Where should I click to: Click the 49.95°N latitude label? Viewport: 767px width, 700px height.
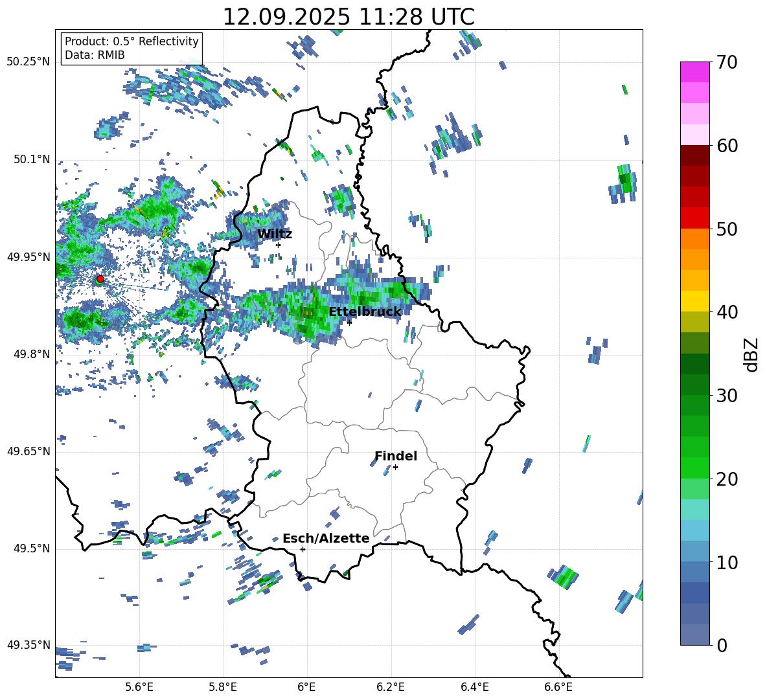(x=29, y=257)
